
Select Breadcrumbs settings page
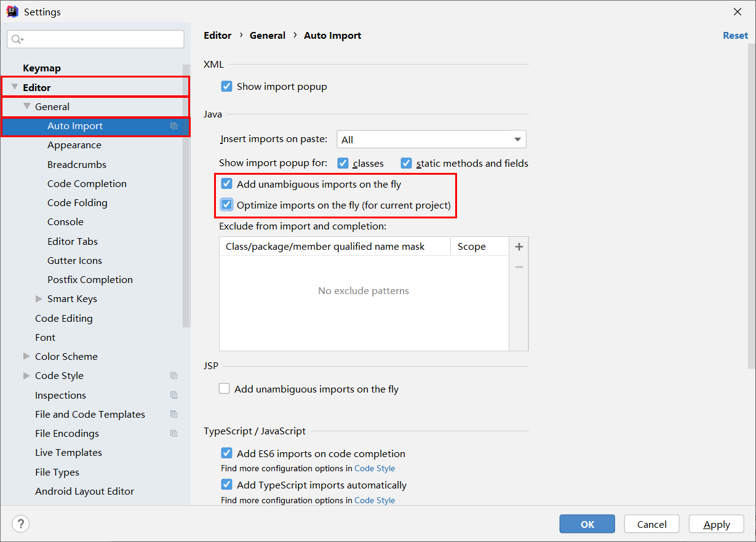pos(77,164)
